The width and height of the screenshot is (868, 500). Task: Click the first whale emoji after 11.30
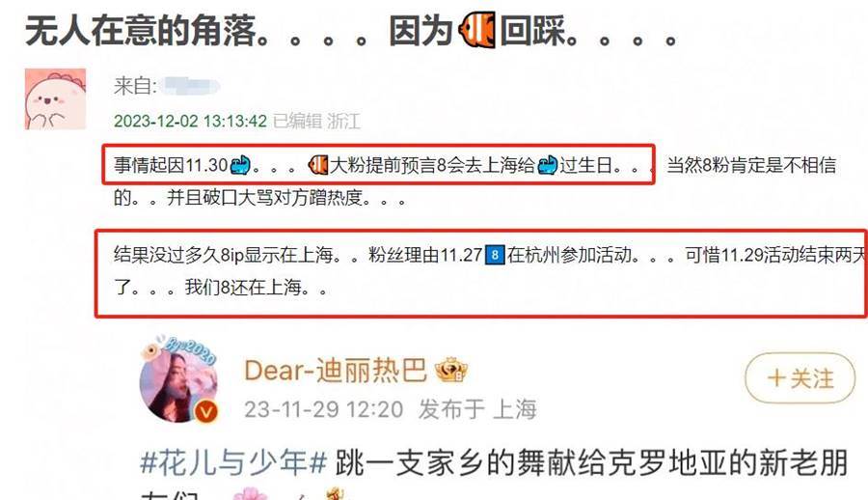click(x=240, y=165)
